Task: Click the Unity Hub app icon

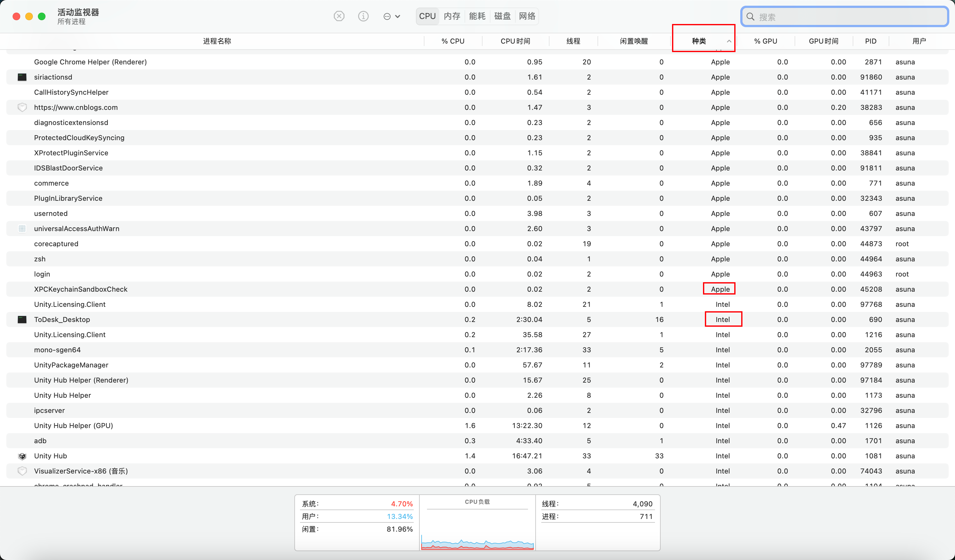Action: point(22,456)
